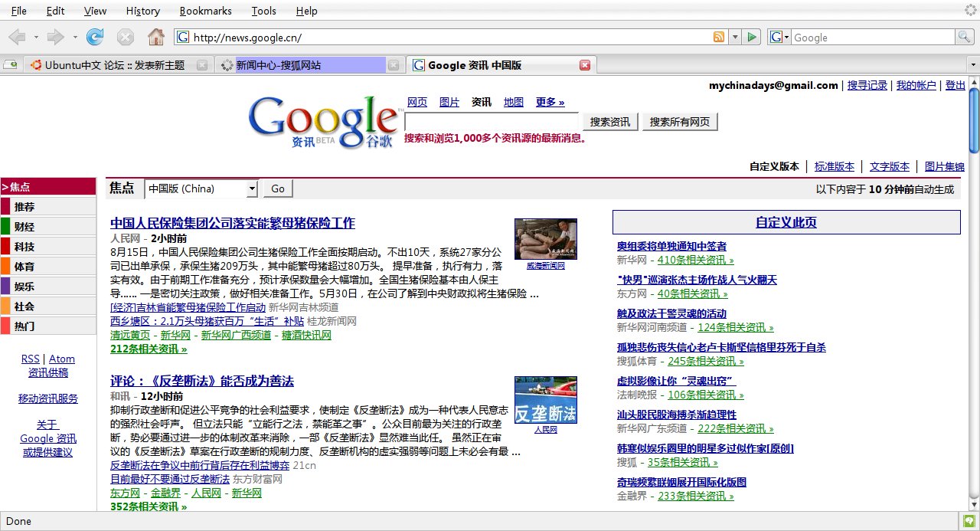The image size is (980, 531).
Task: Click in the URL address field
Action: click(x=450, y=37)
